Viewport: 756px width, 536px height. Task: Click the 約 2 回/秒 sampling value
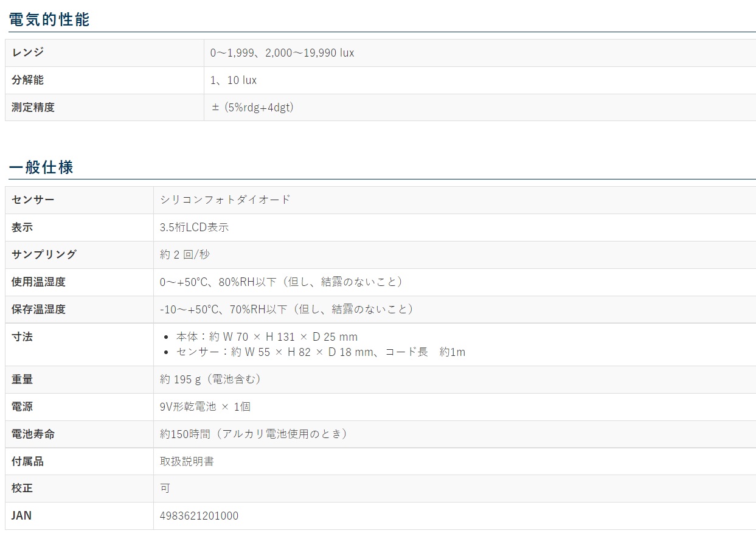pos(185,255)
